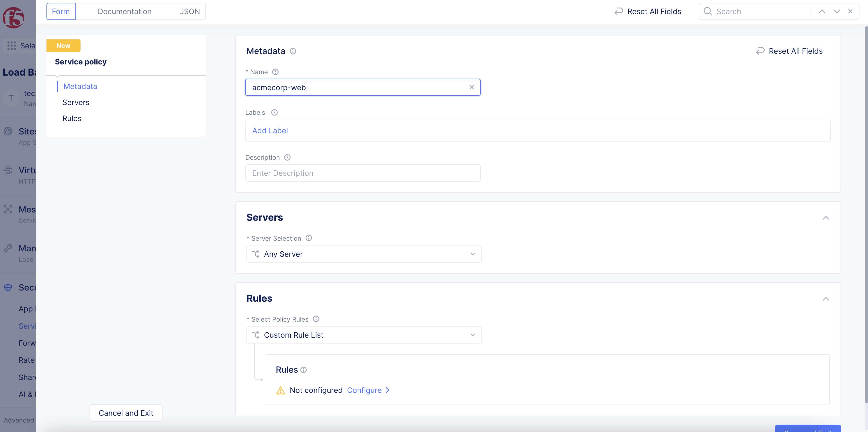Click the Virtual HTTP icon in the sidebar
This screenshot has height=432, width=868.
point(7,170)
